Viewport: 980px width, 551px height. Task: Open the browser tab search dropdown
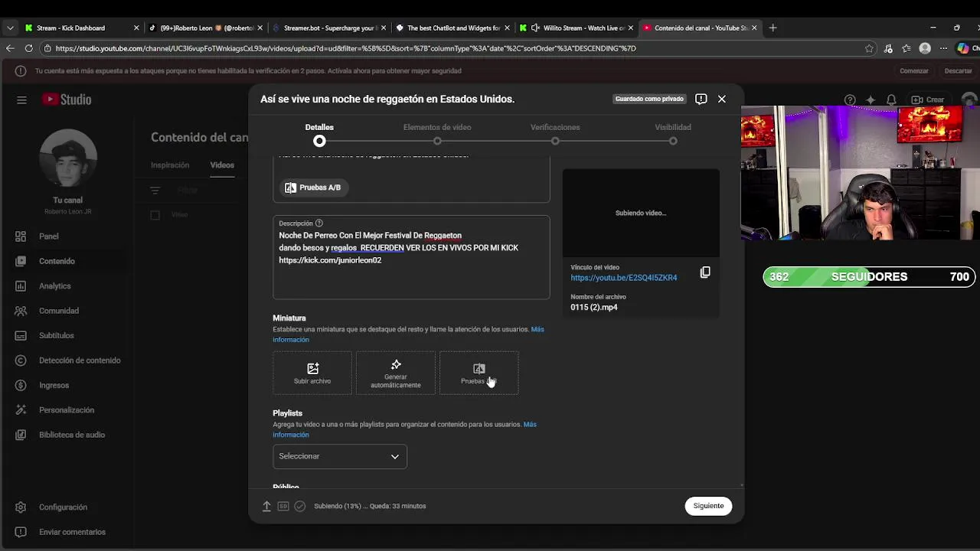coord(10,28)
